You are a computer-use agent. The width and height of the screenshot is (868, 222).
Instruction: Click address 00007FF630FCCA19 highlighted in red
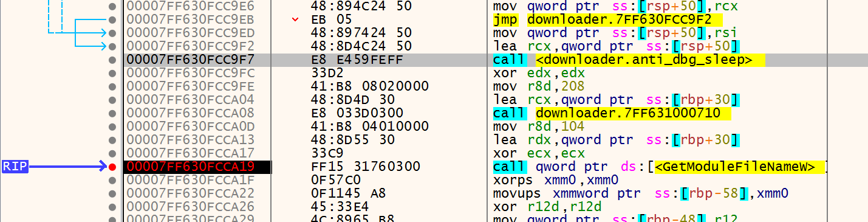click(x=189, y=166)
